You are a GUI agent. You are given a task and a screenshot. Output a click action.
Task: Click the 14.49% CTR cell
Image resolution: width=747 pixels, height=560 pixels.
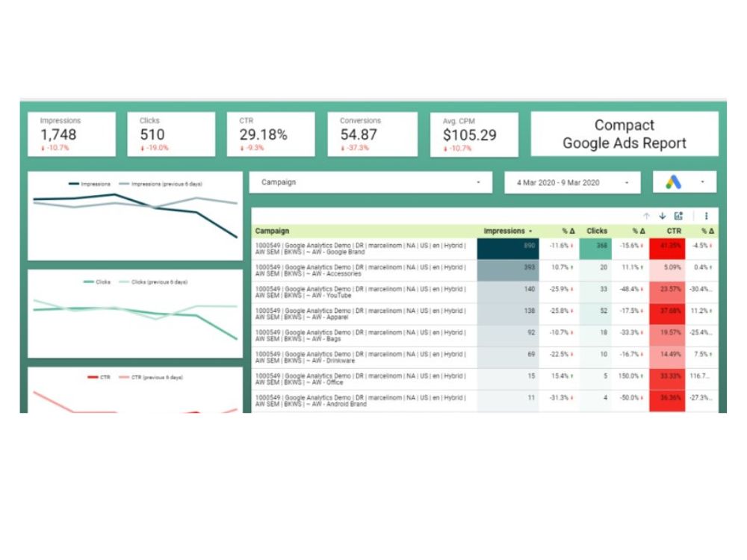[x=667, y=357]
